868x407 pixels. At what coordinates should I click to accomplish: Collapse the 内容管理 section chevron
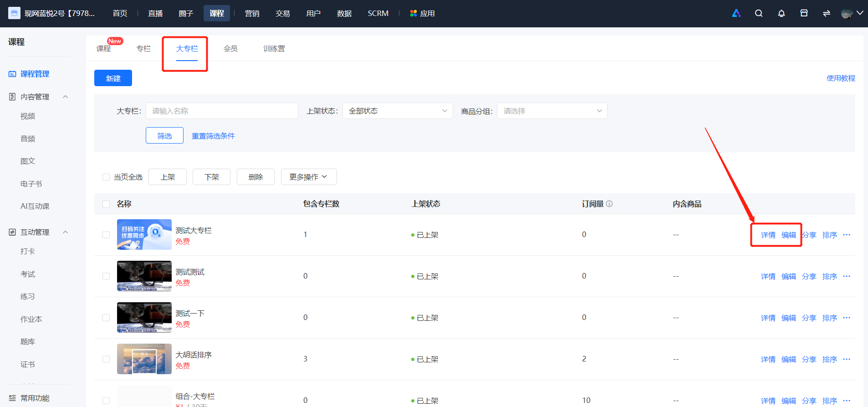tap(65, 97)
